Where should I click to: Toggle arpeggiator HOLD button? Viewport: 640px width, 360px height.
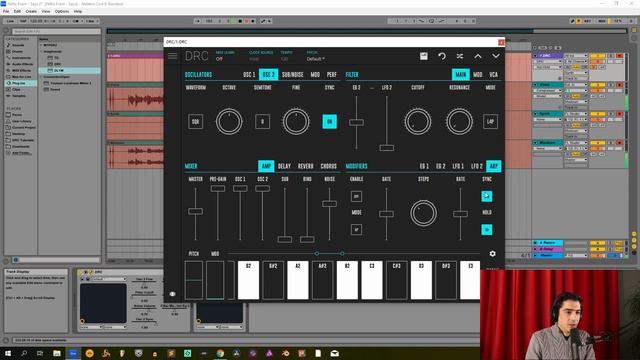pos(487,230)
